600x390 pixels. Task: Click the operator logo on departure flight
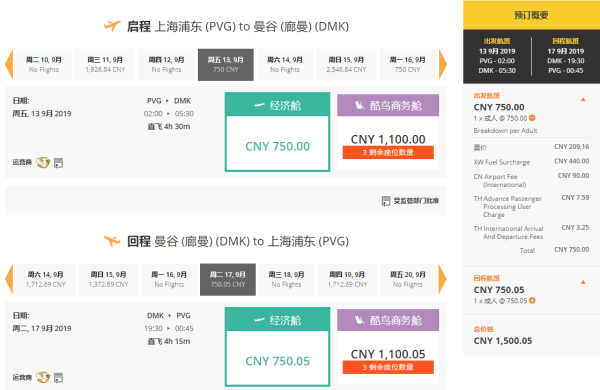43,163
